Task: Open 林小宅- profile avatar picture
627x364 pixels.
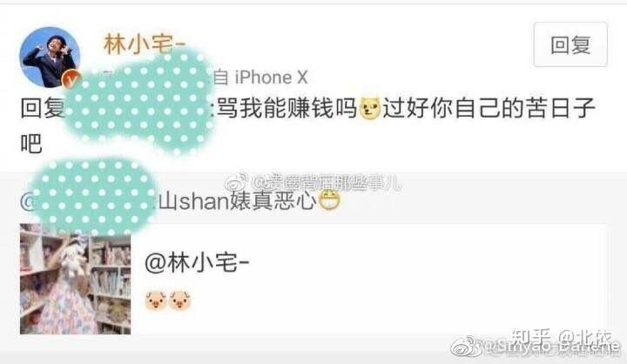Action: tap(50, 57)
